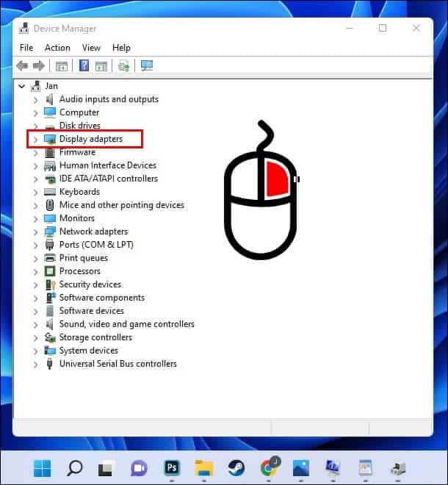Image resolution: width=448 pixels, height=485 pixels.
Task: Expand Universal Serial Bus controllers chevron
Action: [x=35, y=364]
